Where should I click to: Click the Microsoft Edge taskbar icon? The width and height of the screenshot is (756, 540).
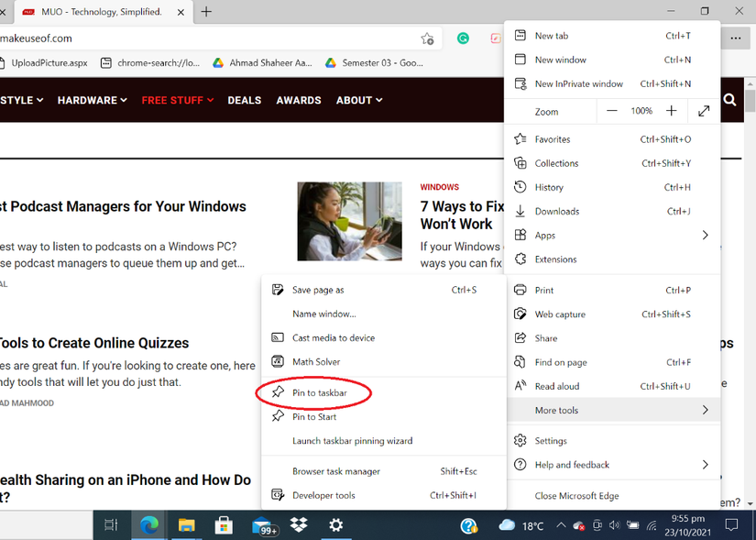149,525
